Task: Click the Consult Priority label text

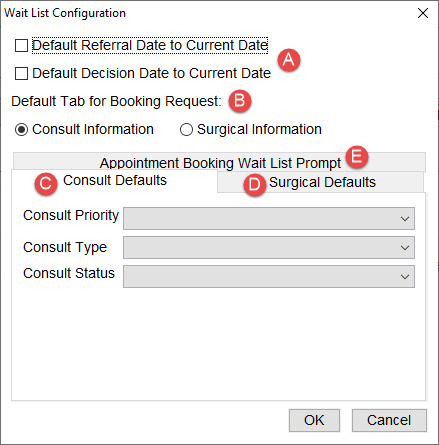Action: tap(71, 216)
